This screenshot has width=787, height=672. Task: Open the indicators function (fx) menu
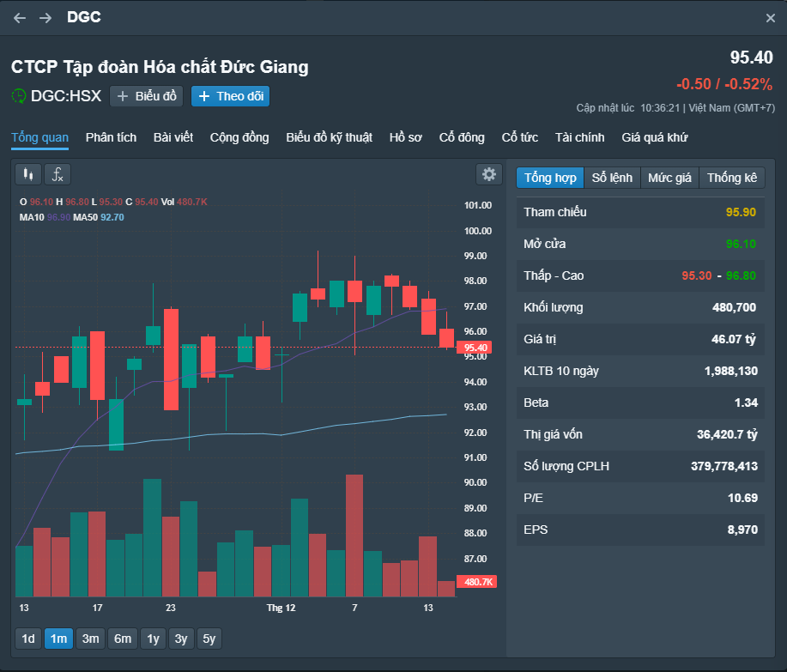[58, 174]
